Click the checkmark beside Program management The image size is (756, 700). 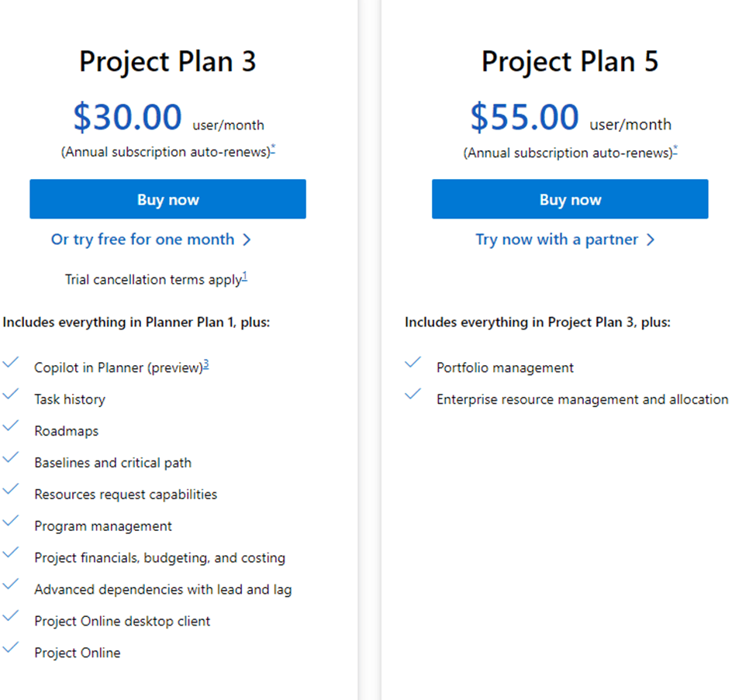coord(12,520)
